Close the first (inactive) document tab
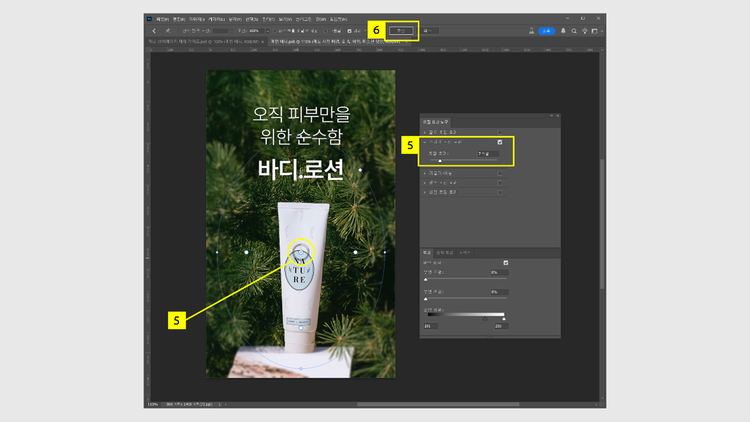750x422 pixels. pyautogui.click(x=263, y=42)
